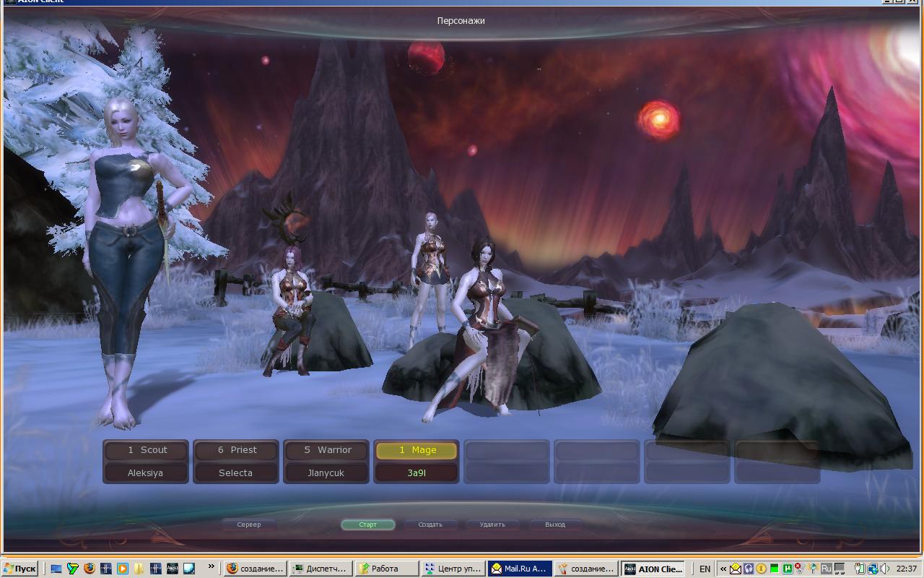The height and width of the screenshot is (578, 924).
Task: Switch to AION Client taskbar button
Action: coord(653,569)
